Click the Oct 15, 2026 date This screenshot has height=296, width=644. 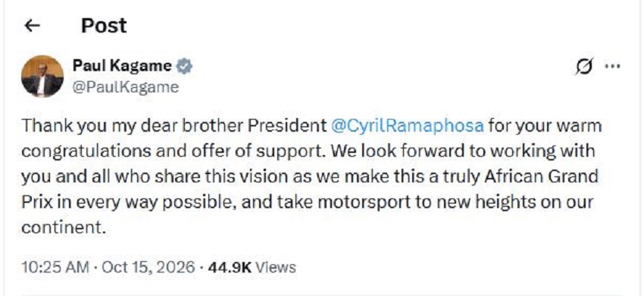[x=148, y=267]
